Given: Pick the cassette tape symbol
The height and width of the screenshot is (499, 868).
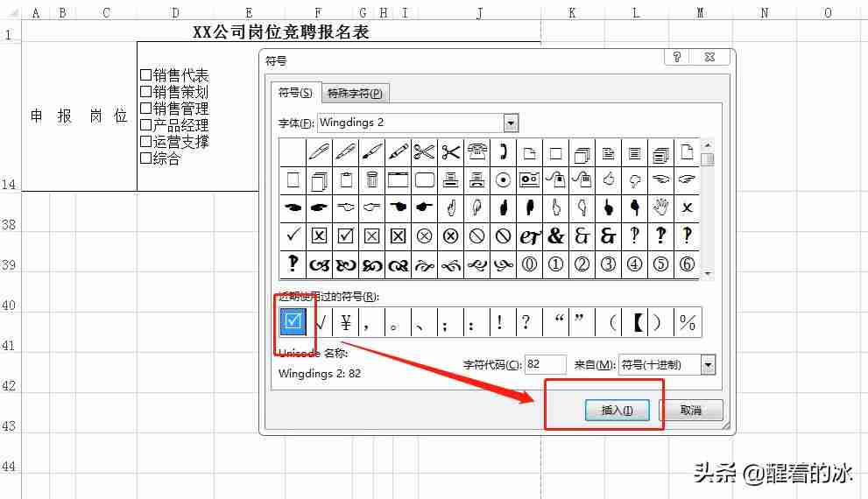Looking at the screenshot, I should (x=529, y=179).
